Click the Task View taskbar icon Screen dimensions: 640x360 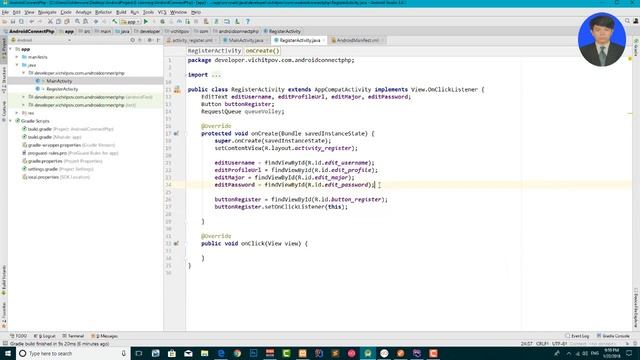click(139, 353)
